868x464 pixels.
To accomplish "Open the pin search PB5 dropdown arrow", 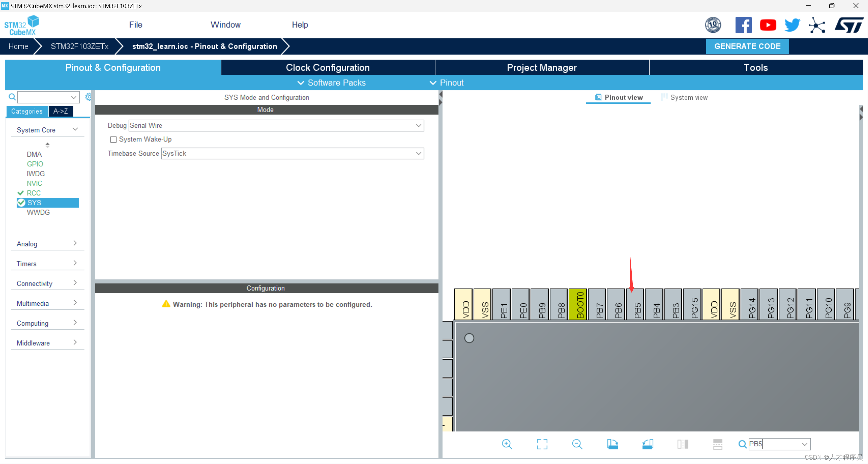I will tap(805, 444).
